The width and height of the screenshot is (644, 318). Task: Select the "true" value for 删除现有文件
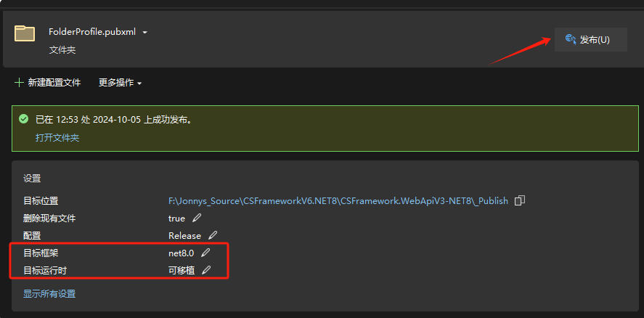point(176,218)
